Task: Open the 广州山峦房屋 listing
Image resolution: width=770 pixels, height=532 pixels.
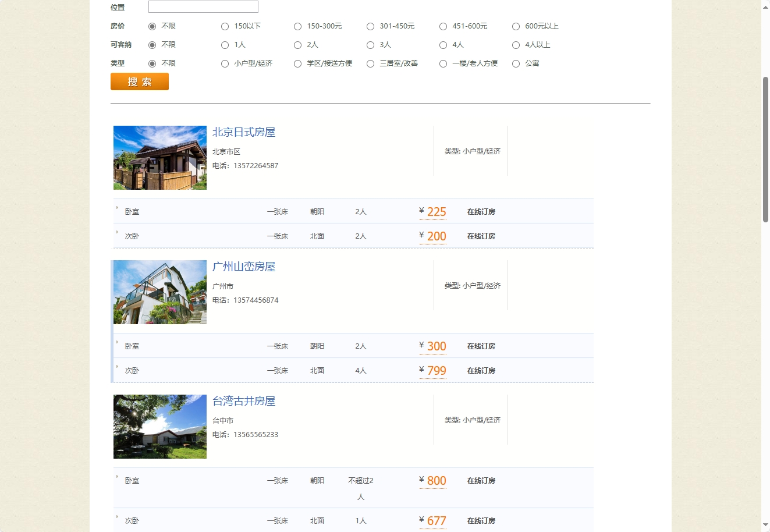Action: (x=244, y=267)
